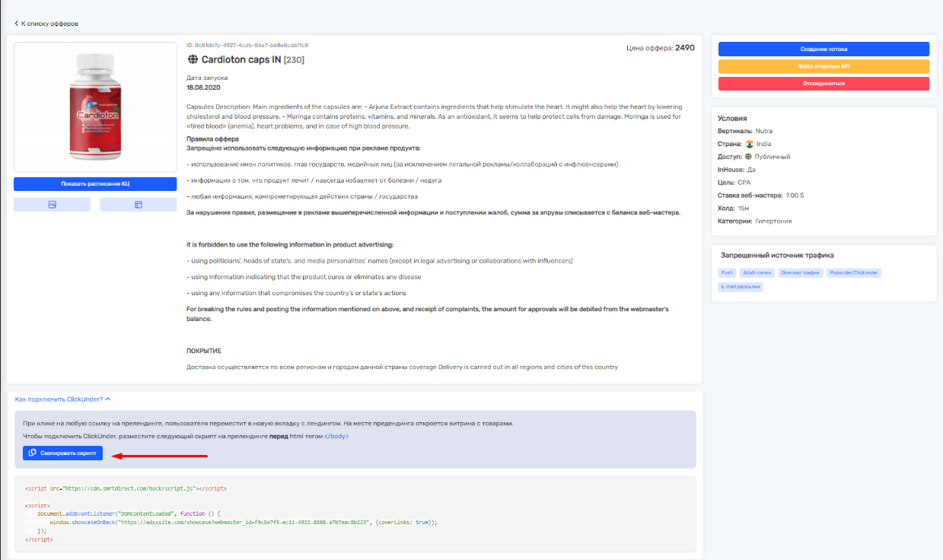Click globe icon next to Публичный
Screen dimensions: 943x560
tap(749, 157)
